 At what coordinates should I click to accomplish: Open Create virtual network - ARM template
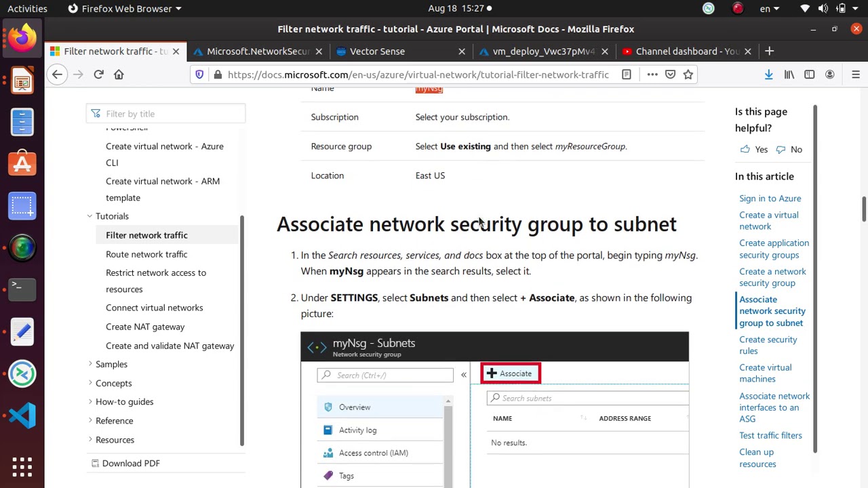pyautogui.click(x=163, y=190)
